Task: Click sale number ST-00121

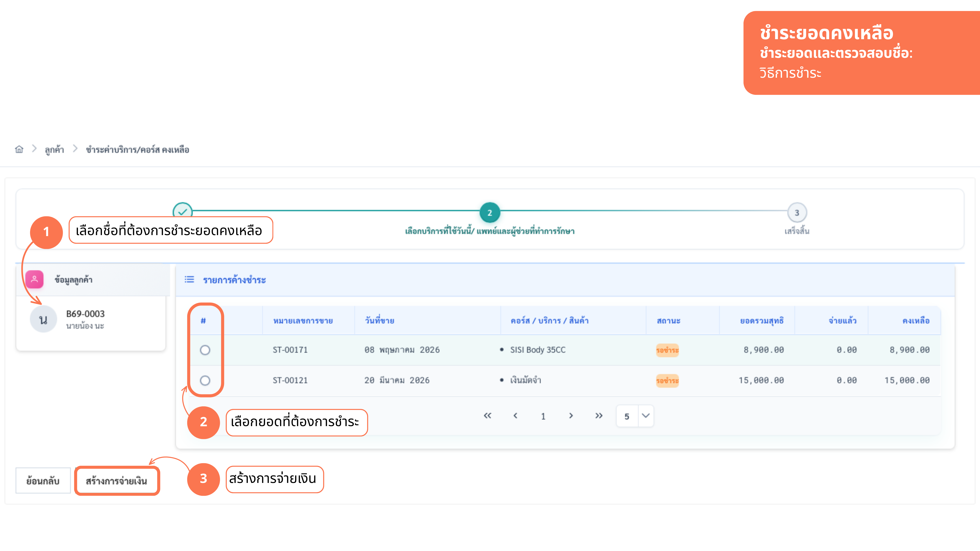Action: point(290,380)
